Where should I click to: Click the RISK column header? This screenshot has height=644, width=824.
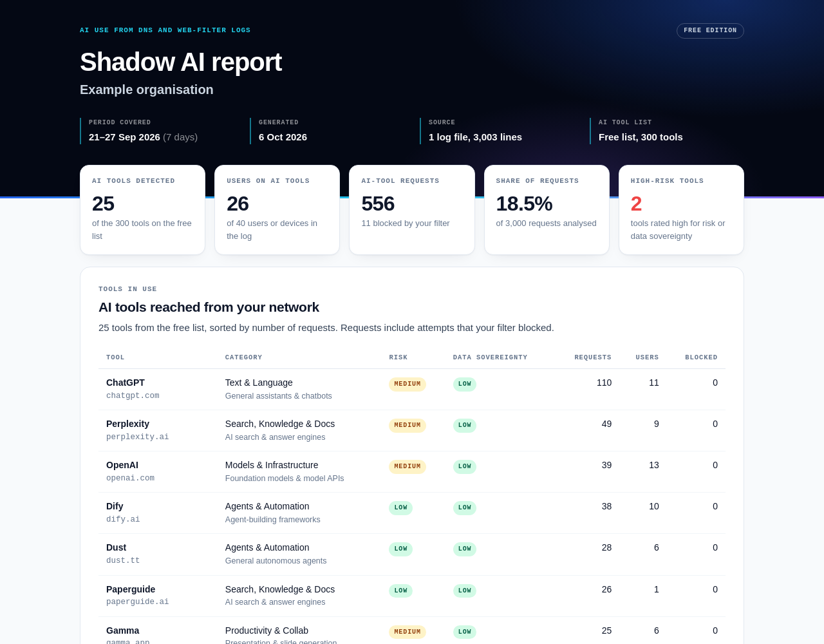398,357
